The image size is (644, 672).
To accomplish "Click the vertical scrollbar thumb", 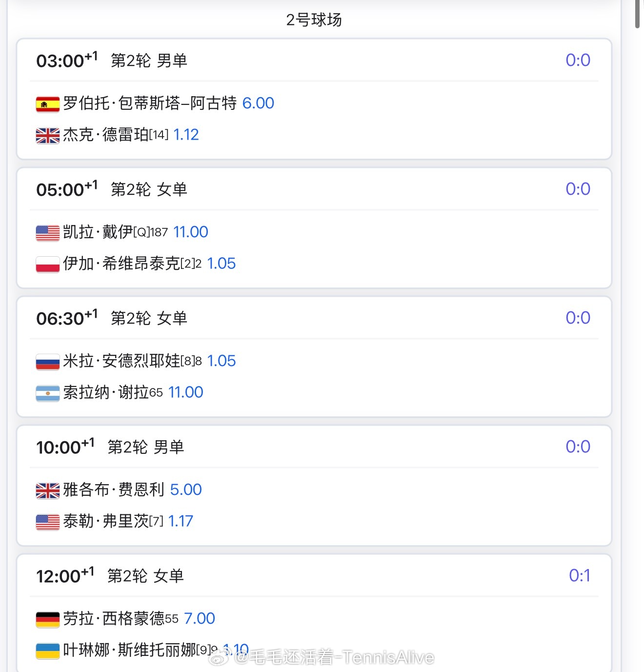I will point(638,14).
